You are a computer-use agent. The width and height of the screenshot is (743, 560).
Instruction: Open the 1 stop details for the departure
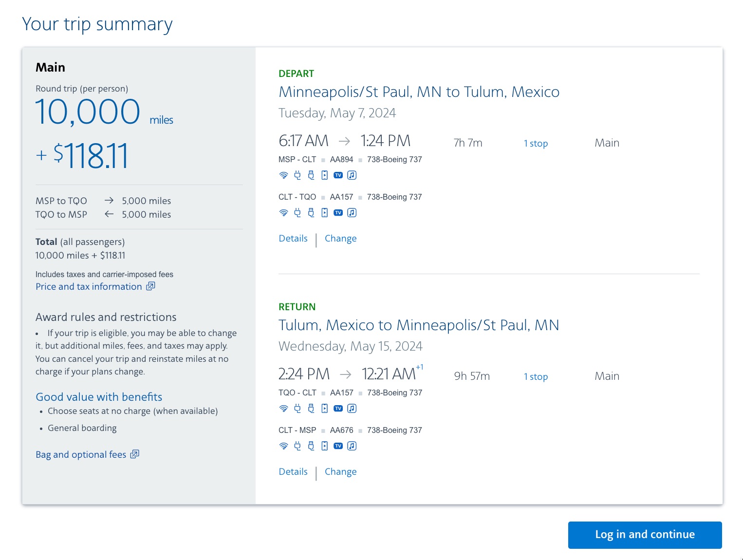536,143
